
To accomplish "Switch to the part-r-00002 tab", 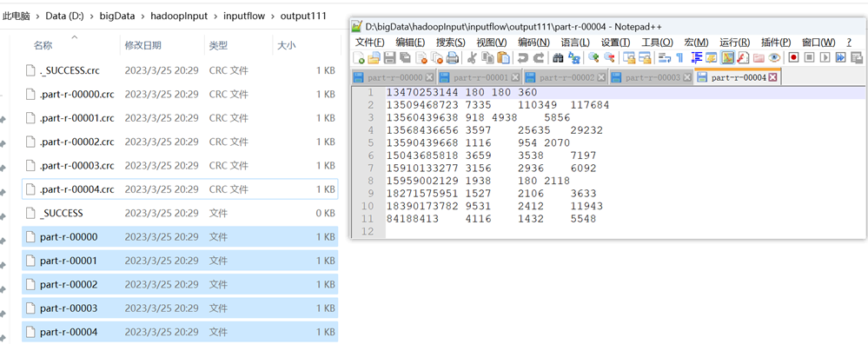I will click(x=566, y=78).
